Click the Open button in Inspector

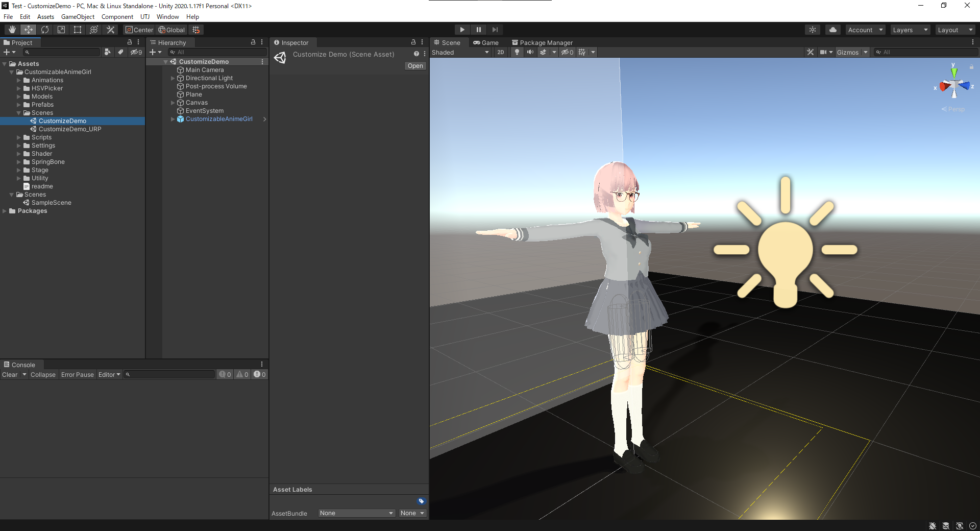[x=415, y=66]
